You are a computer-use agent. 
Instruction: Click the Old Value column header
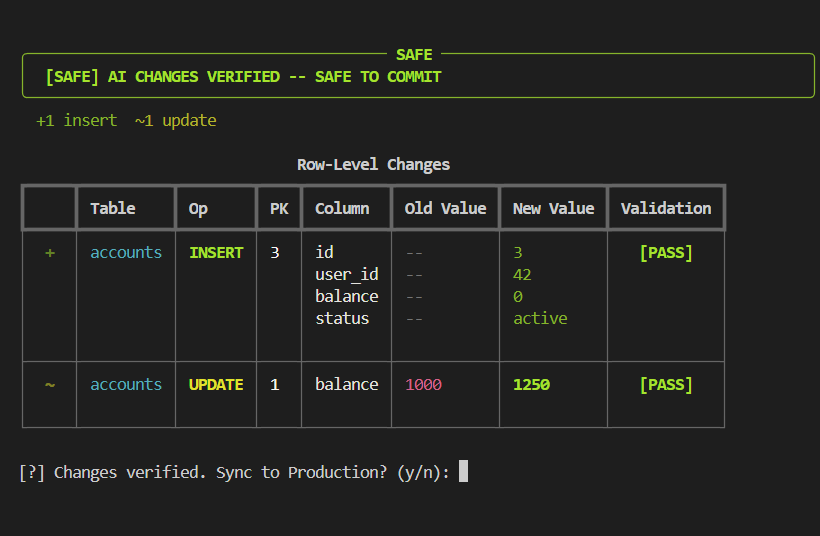[445, 209]
